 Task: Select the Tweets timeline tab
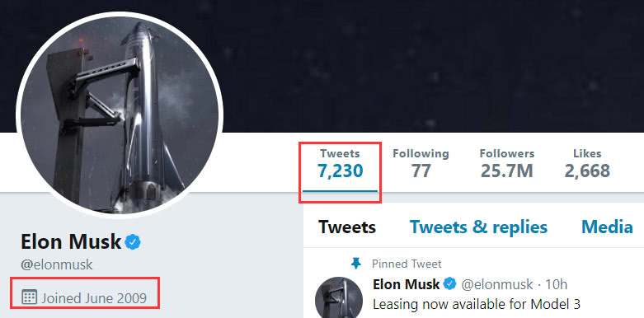pyautogui.click(x=347, y=227)
